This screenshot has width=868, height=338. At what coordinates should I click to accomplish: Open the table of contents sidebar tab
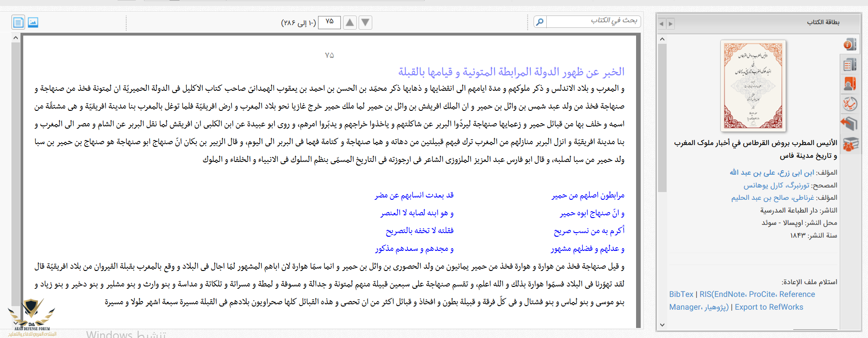coord(850,65)
